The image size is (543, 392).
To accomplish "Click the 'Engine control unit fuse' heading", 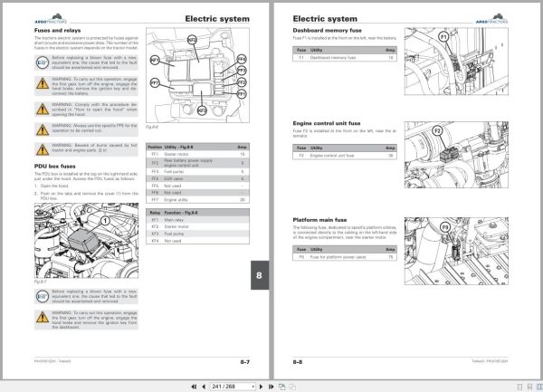I will click(327, 123).
